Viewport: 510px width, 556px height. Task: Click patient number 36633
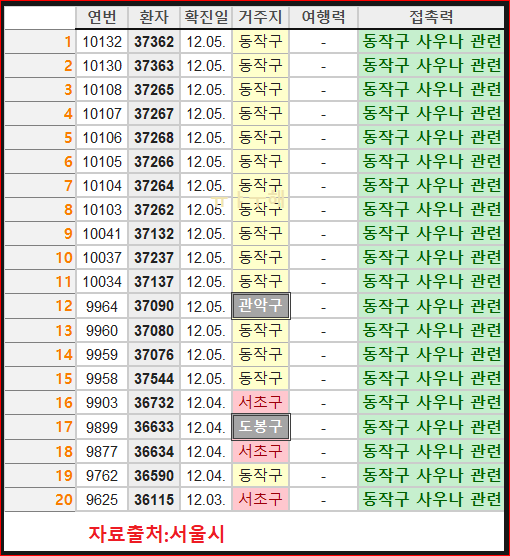(154, 427)
